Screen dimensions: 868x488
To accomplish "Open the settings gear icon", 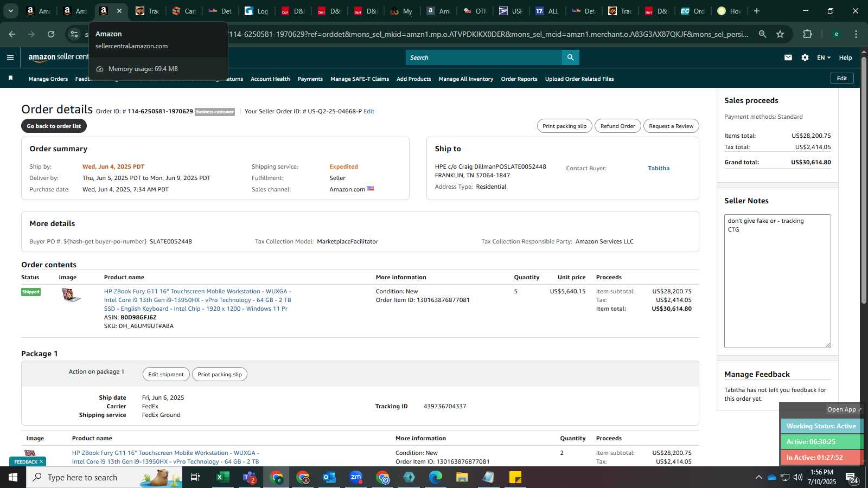I will click(805, 57).
